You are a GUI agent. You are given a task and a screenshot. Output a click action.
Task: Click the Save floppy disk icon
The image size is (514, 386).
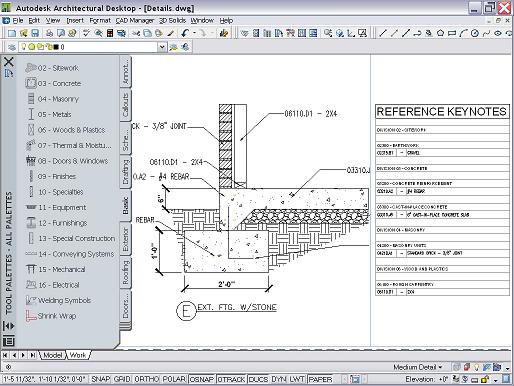(x=35, y=33)
